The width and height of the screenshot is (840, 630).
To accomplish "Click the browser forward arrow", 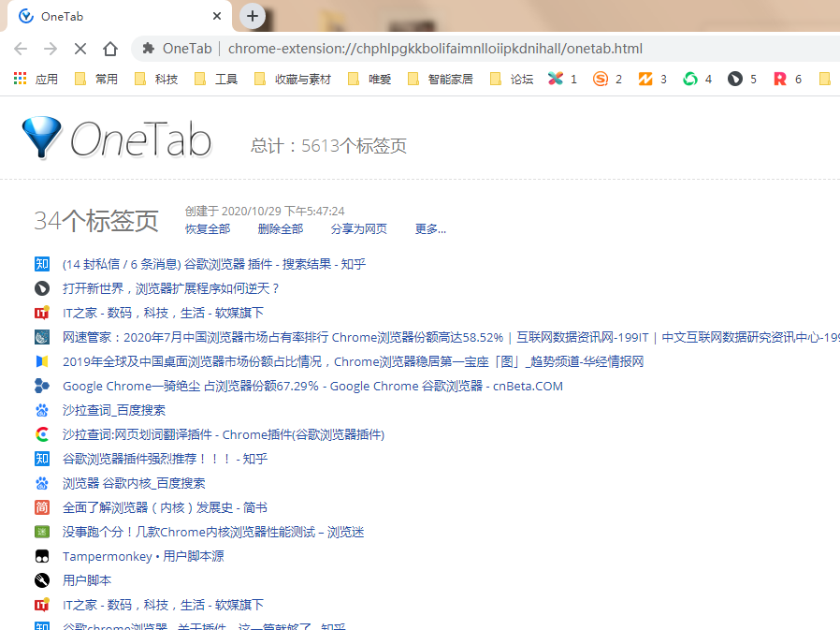I will click(51, 49).
